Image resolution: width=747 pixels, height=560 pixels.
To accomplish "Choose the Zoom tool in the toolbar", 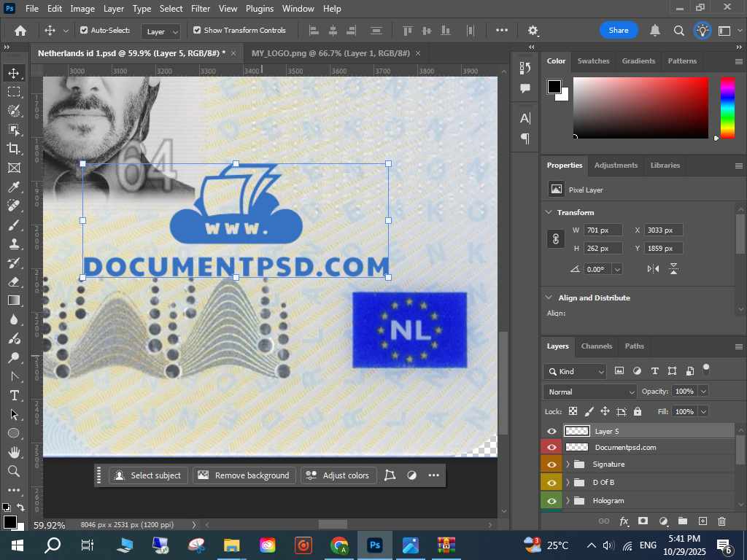I will [14, 471].
